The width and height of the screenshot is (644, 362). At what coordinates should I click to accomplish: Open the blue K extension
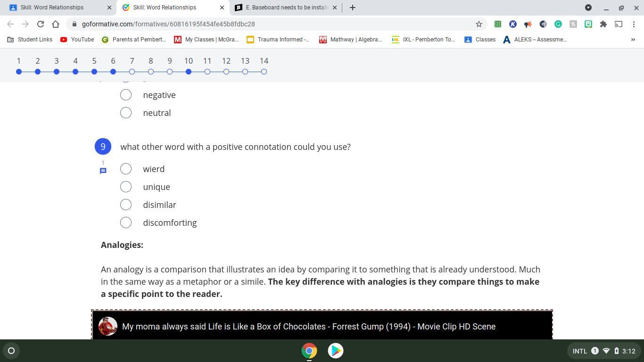(513, 24)
